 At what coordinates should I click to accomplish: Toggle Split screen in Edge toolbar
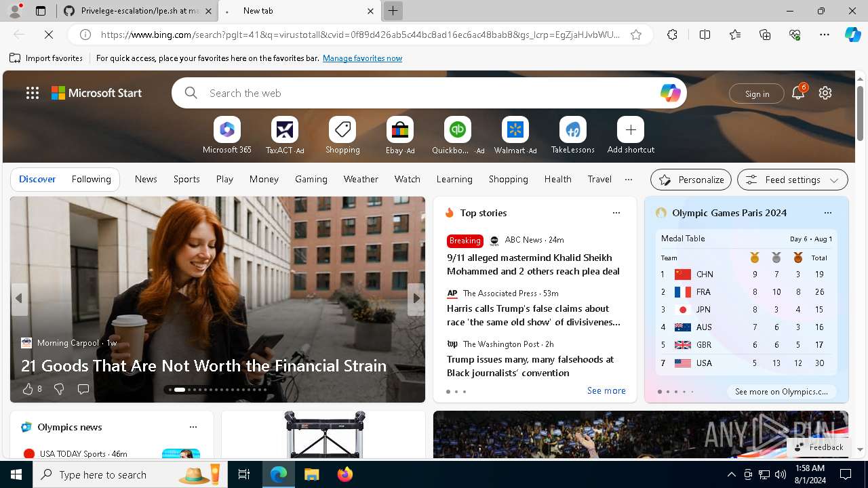point(705,35)
